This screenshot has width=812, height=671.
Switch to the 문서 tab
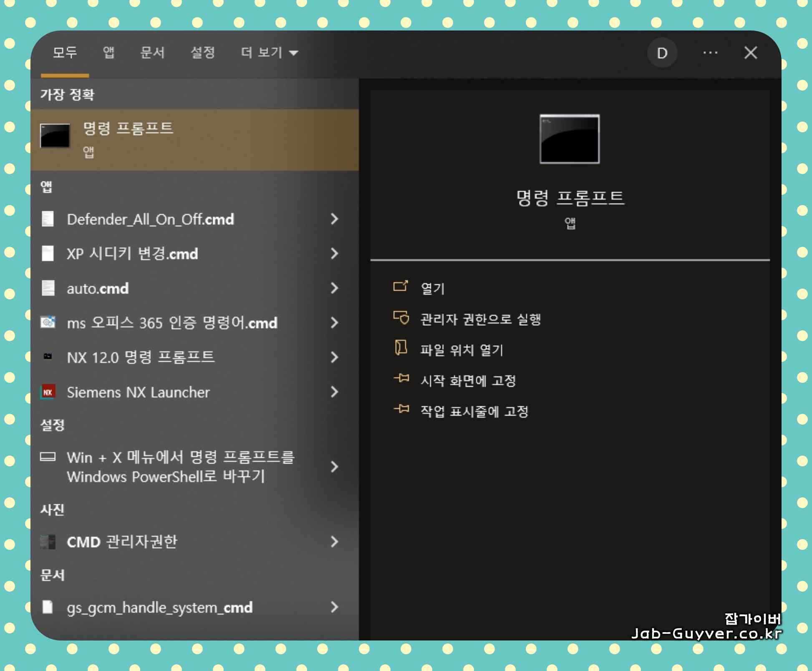(x=152, y=53)
